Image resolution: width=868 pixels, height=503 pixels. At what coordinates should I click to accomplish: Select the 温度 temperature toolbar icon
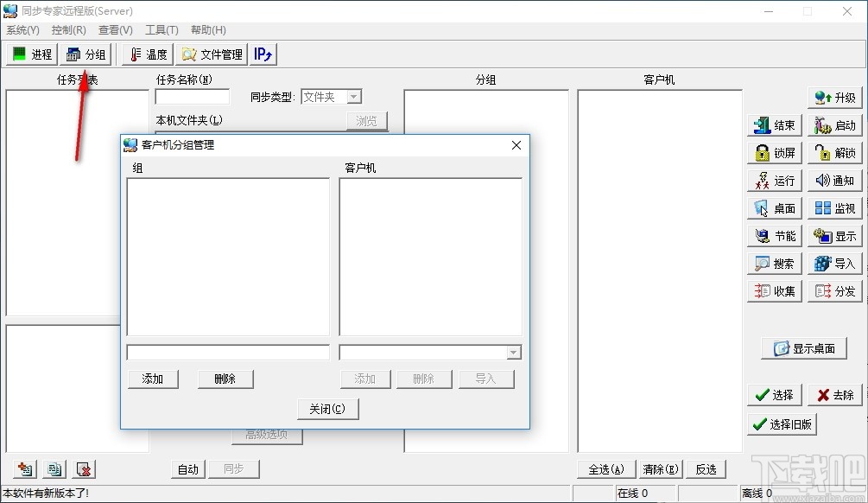point(146,53)
